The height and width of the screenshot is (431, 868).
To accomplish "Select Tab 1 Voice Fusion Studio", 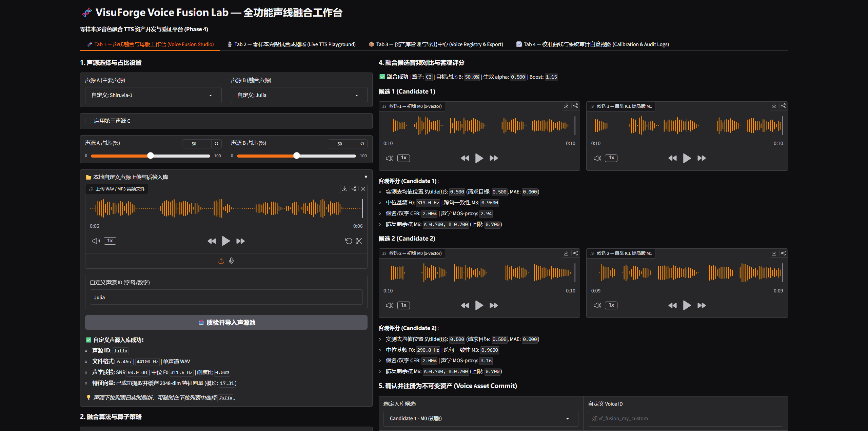I will click(150, 44).
